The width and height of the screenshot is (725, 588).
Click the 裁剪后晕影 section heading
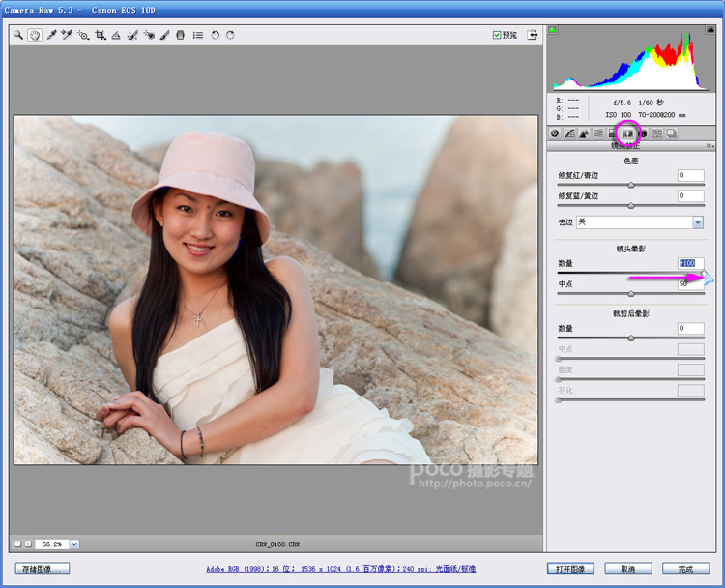click(630, 313)
